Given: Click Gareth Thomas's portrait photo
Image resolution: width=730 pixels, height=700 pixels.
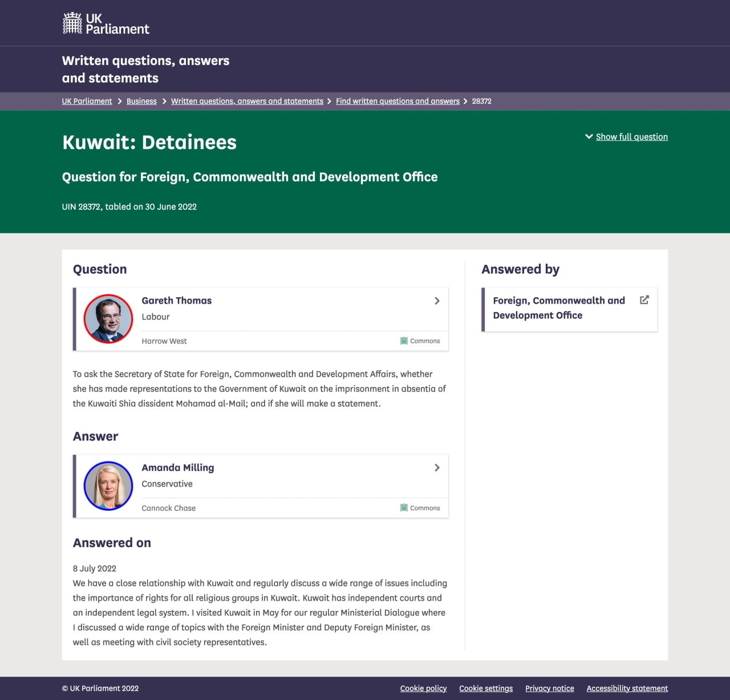Looking at the screenshot, I should coord(108,319).
